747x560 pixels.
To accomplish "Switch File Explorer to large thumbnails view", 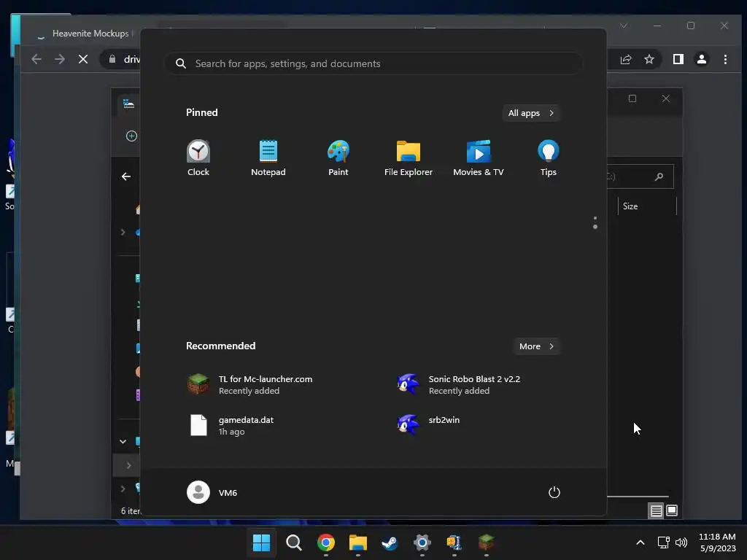I will (672, 511).
